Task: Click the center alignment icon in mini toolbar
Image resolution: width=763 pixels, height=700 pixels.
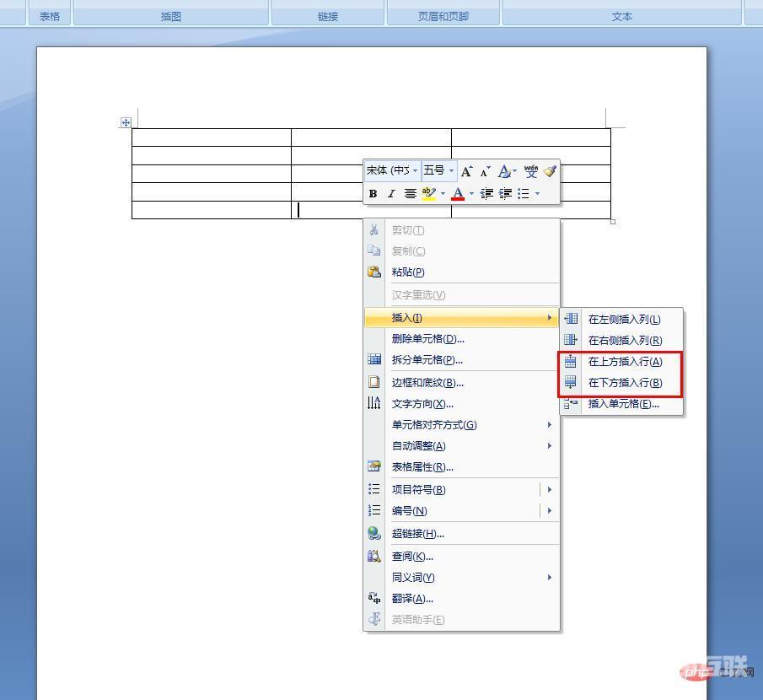Action: [x=410, y=194]
